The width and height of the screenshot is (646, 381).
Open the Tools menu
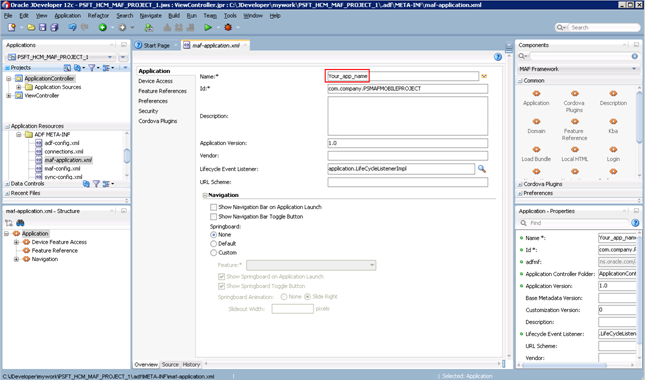[230, 16]
